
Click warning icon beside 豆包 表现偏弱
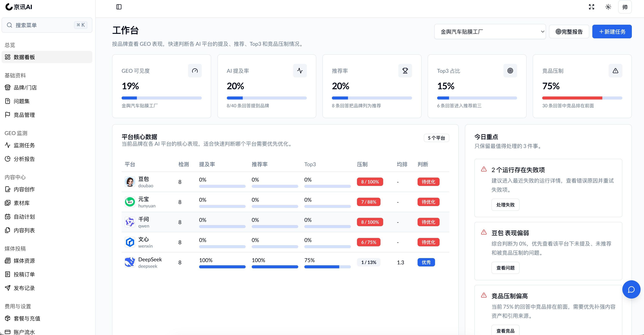[x=484, y=232]
